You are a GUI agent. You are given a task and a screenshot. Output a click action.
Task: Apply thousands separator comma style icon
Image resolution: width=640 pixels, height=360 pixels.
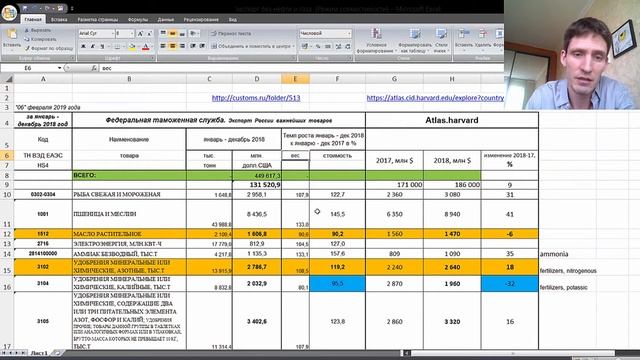point(327,47)
